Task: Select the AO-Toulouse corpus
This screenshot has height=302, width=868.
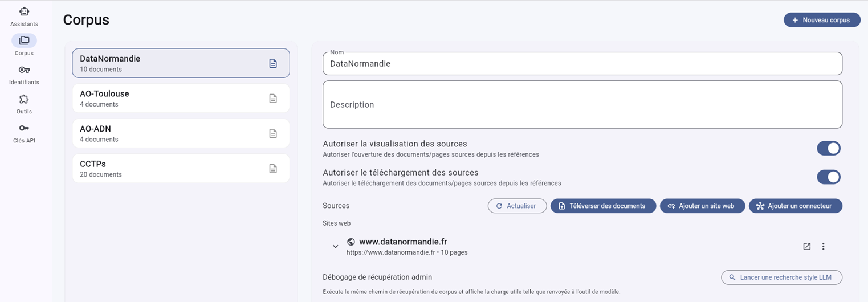Action: point(181,99)
